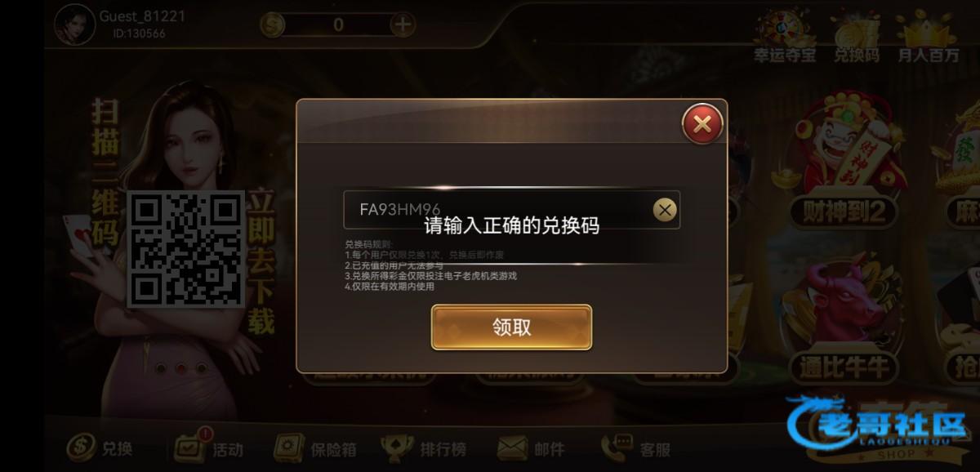Tap the plus button to add coins

pyautogui.click(x=403, y=24)
